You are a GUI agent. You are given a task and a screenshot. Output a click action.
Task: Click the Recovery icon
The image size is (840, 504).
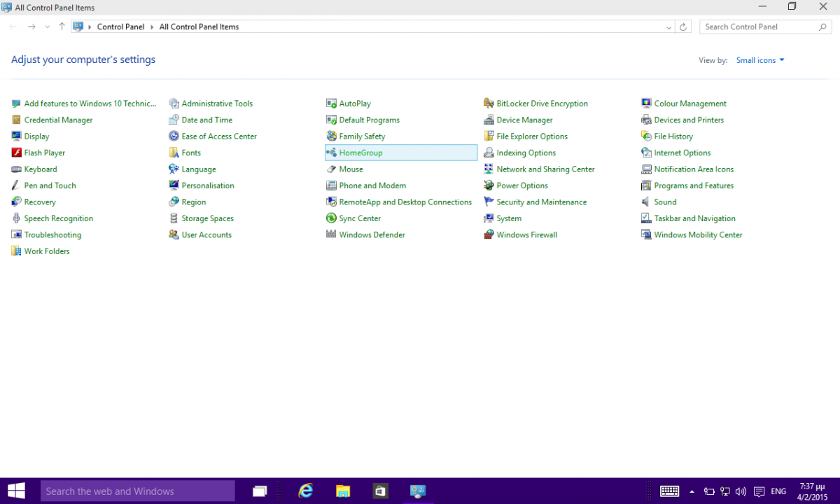(x=16, y=202)
